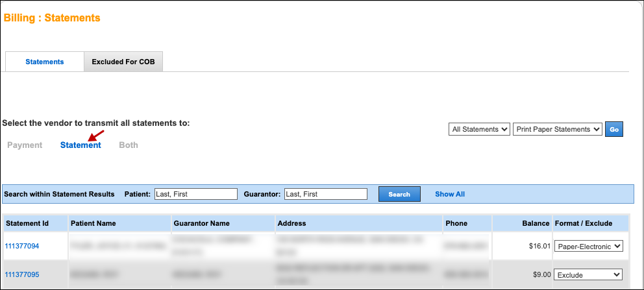Click the Patient Name column header
This screenshot has height=290, width=644.
93,223
